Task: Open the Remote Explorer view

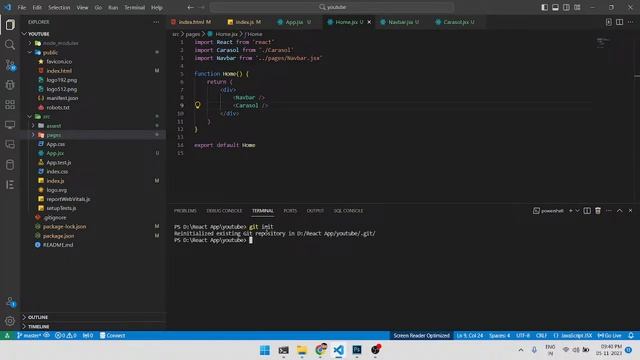Action: pos(10,124)
